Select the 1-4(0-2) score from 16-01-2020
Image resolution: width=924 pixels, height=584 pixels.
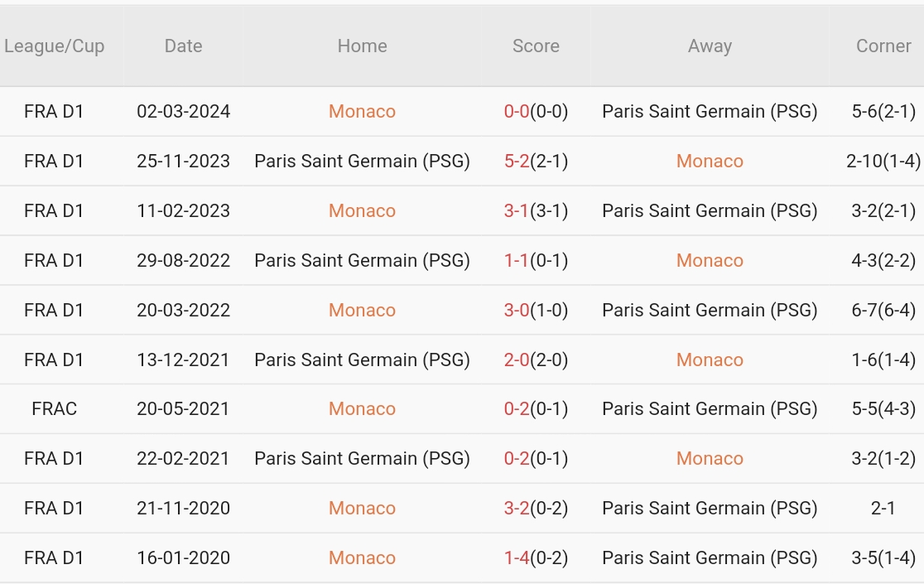[x=536, y=558]
